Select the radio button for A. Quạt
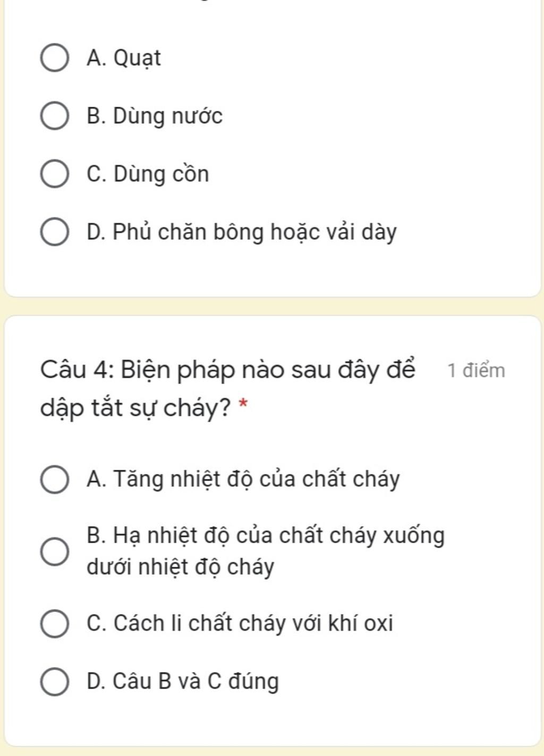The height and width of the screenshot is (756, 544). tap(54, 58)
